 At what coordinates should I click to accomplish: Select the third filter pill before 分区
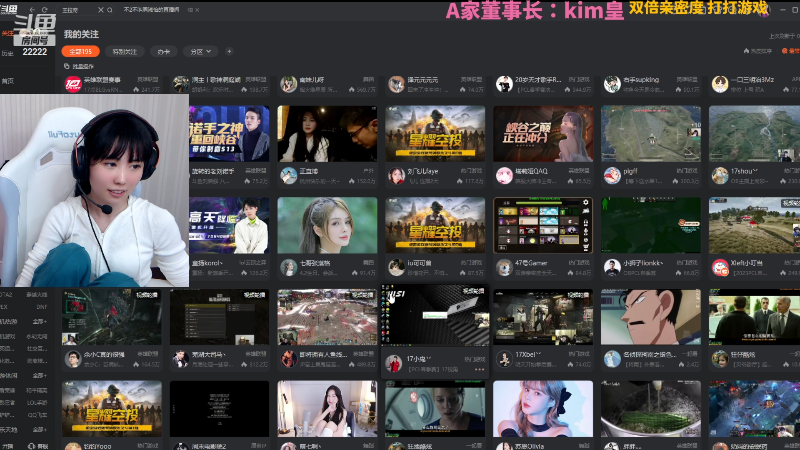(163, 52)
